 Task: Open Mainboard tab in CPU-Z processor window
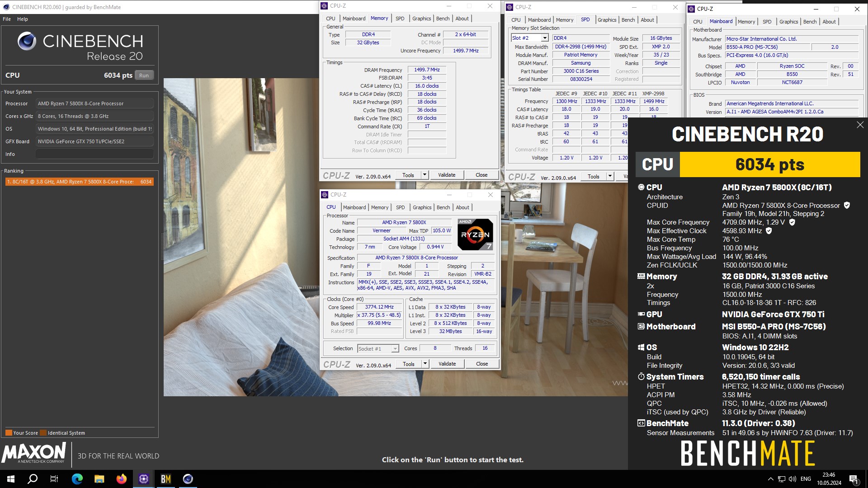click(x=354, y=207)
